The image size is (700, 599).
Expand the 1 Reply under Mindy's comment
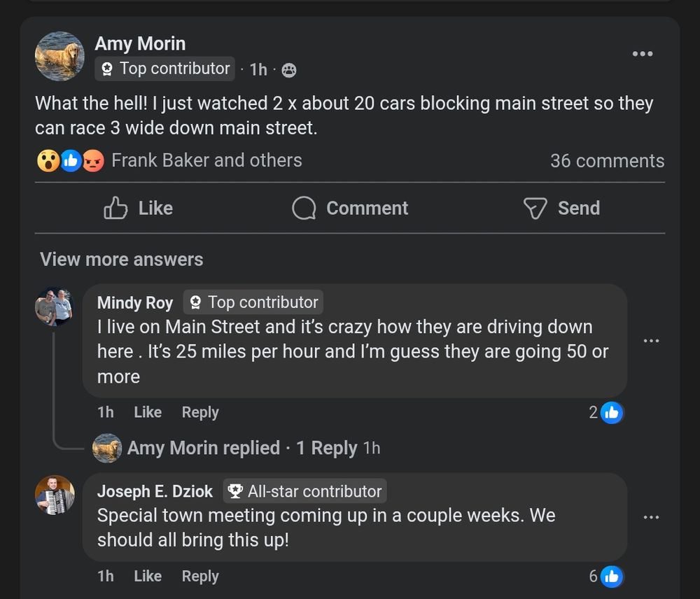pyautogui.click(x=326, y=448)
